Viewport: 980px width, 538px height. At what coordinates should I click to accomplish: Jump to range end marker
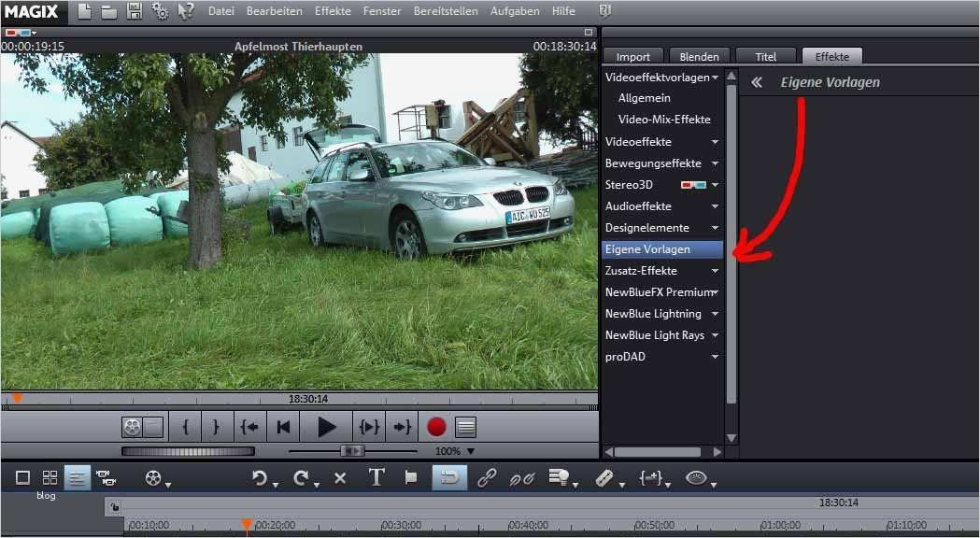point(402,428)
